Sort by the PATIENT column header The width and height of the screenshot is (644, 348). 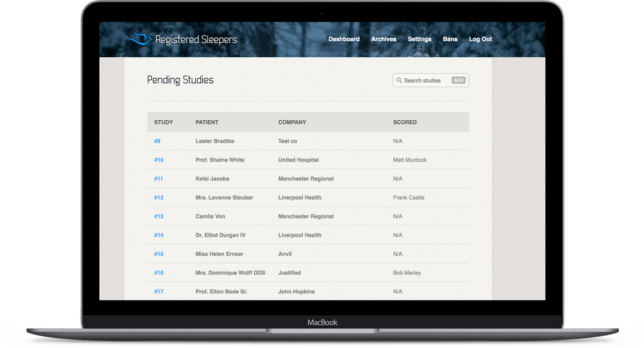206,123
